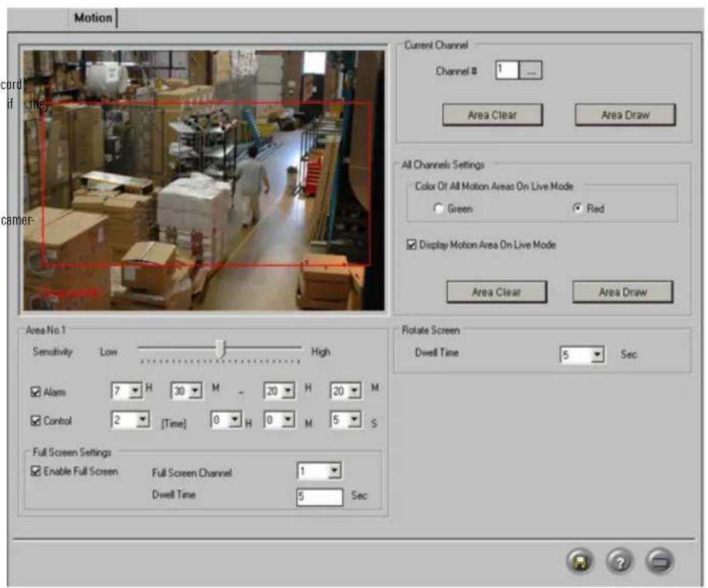Open the Alarm start hour dropdown
The width and height of the screenshot is (708, 588).
pyautogui.click(x=135, y=390)
